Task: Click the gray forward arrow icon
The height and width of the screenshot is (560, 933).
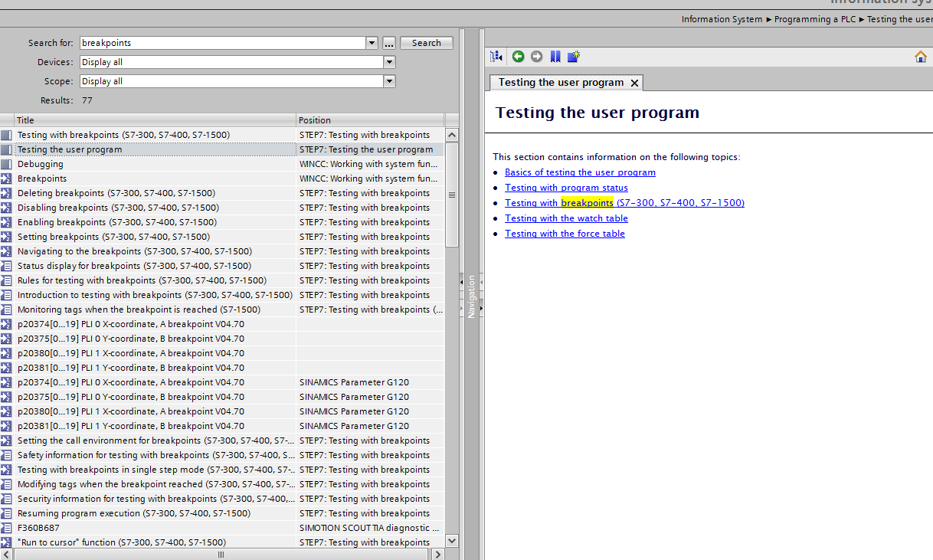Action: click(x=536, y=56)
